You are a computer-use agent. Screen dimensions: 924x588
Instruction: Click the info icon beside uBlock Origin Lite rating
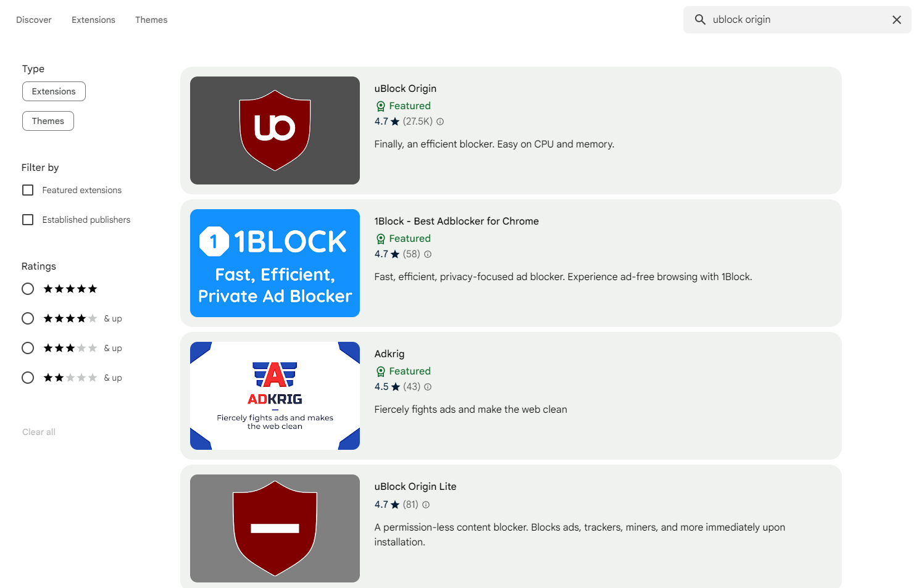(426, 505)
